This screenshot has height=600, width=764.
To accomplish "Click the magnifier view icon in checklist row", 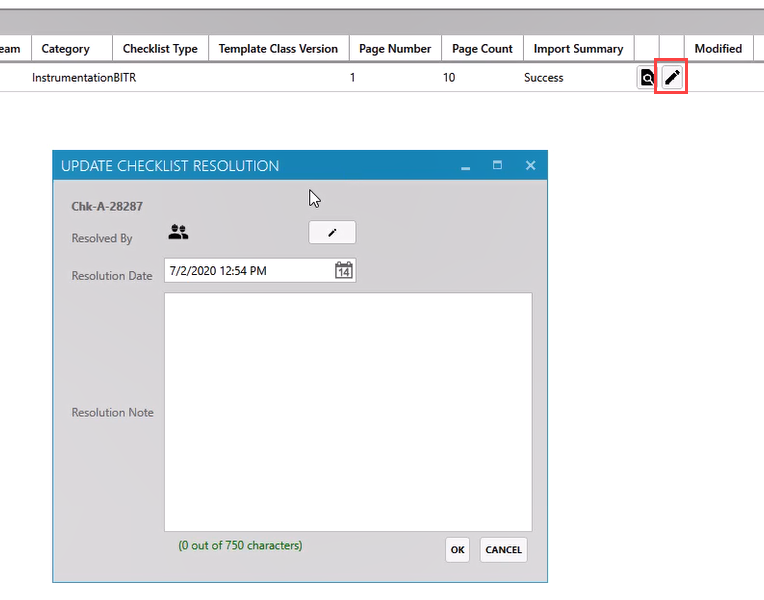I will point(647,78).
